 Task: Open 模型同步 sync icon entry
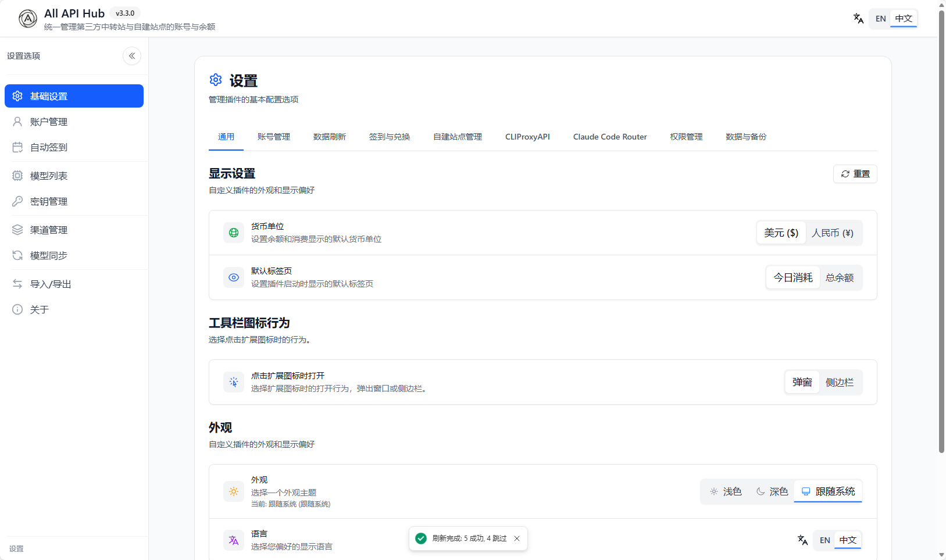click(x=17, y=255)
